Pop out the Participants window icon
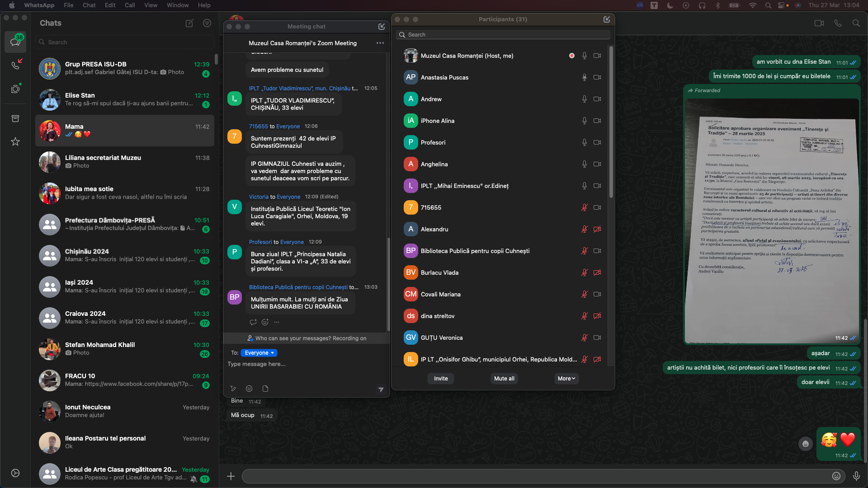The image size is (868, 488). coord(607,19)
